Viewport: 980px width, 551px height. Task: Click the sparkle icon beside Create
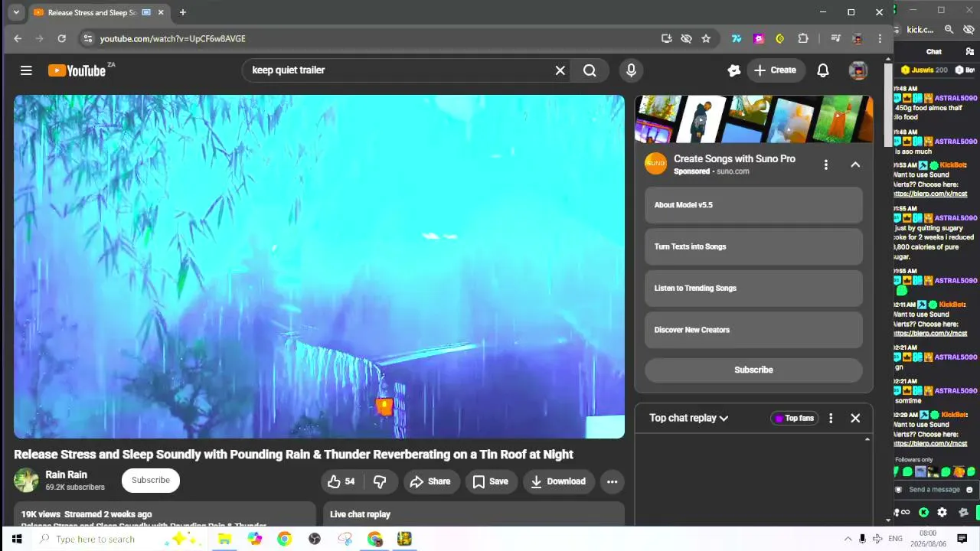pos(734,70)
